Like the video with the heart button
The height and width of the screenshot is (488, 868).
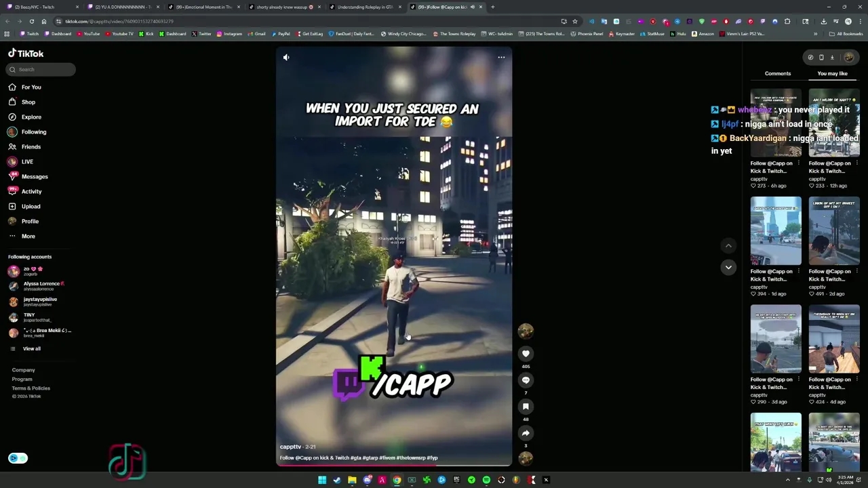[x=526, y=353]
